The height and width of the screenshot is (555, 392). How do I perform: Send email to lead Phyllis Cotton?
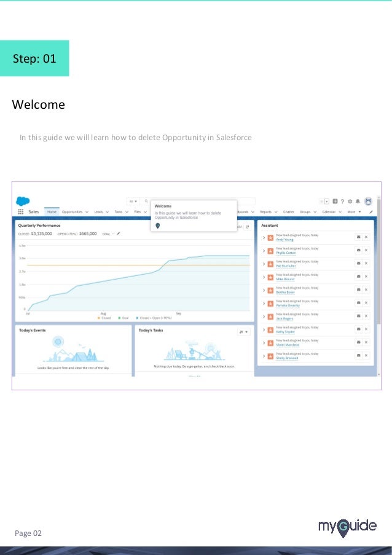click(x=358, y=250)
